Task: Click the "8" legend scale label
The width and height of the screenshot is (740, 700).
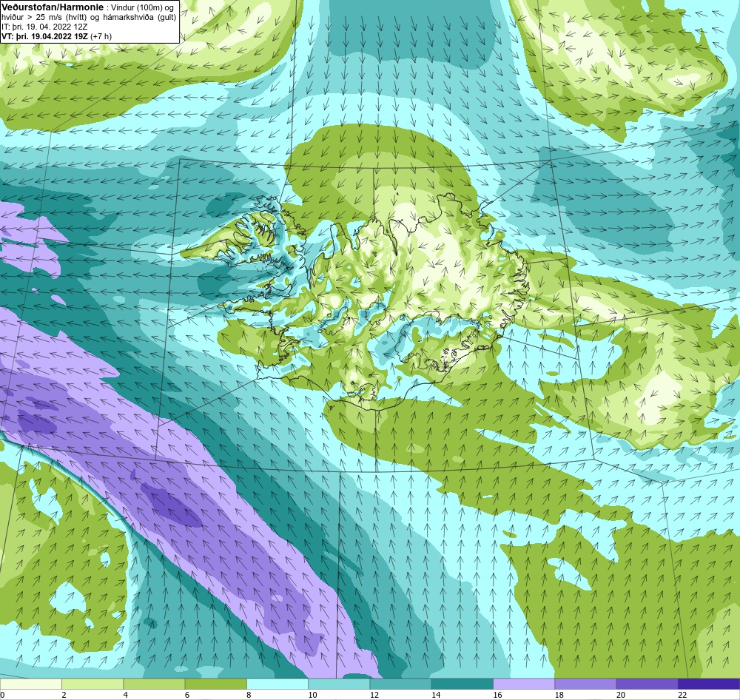Action: pos(249,694)
